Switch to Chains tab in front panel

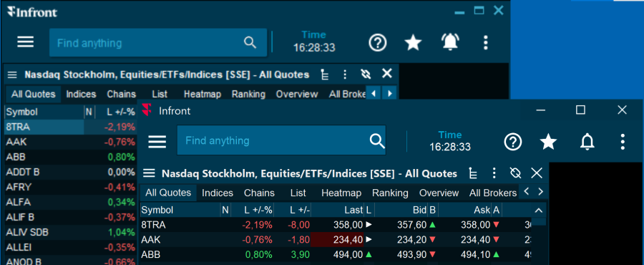259,193
